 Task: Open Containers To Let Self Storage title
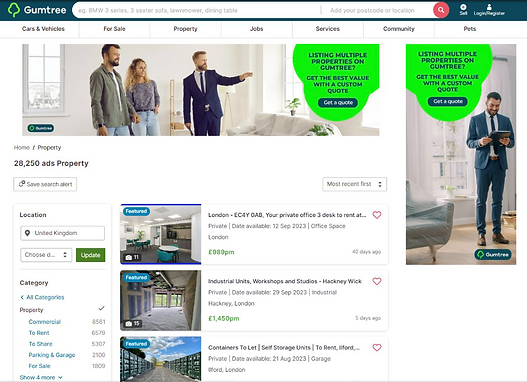[x=284, y=347]
